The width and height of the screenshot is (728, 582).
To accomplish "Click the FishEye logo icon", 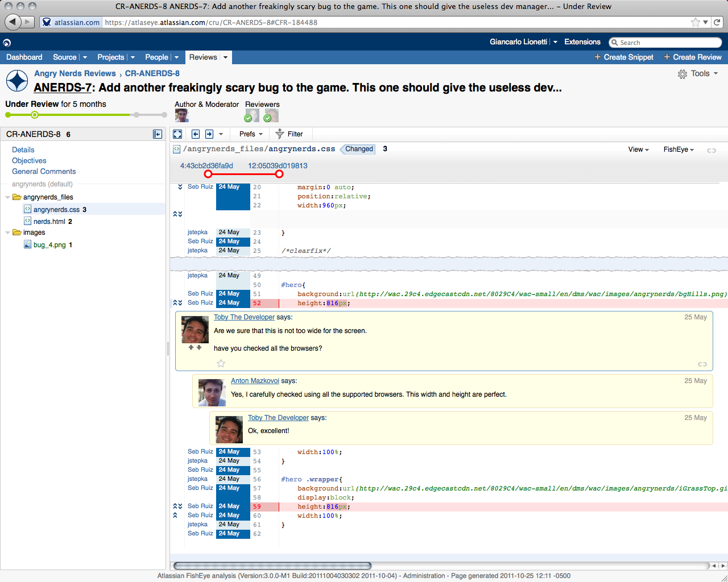I will pyautogui.click(x=7, y=43).
